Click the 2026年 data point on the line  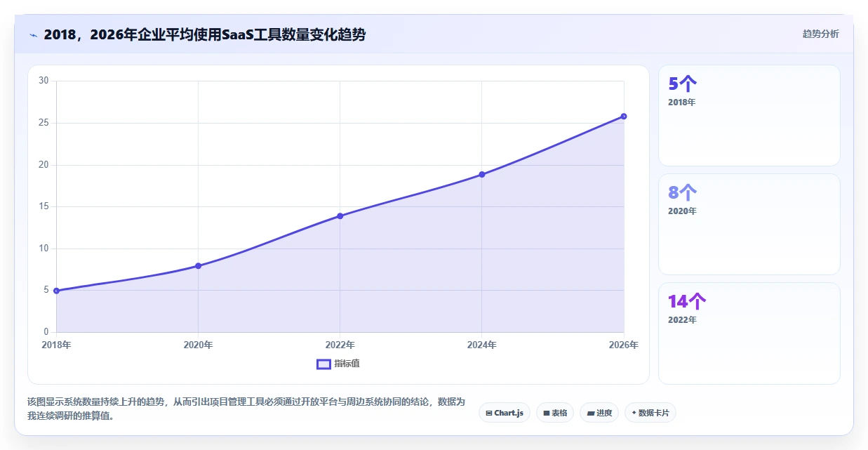tap(623, 117)
